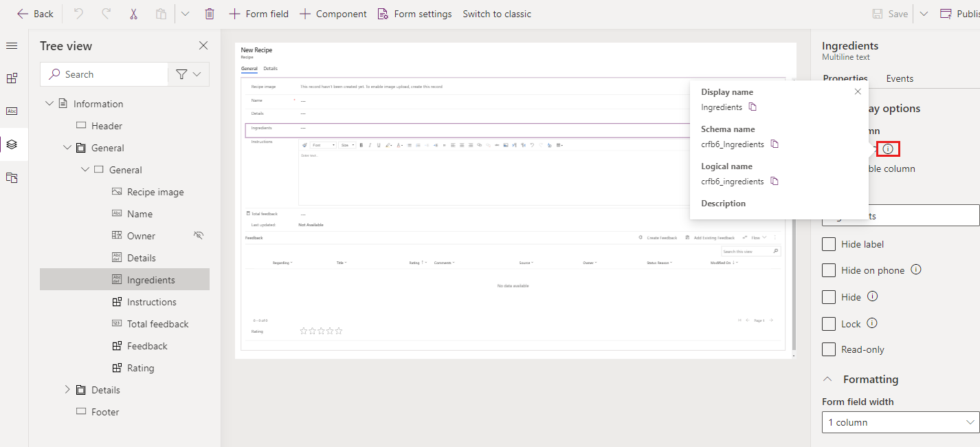Open the Tree view filter dropdown
This screenshot has height=447, width=980.
tap(189, 74)
